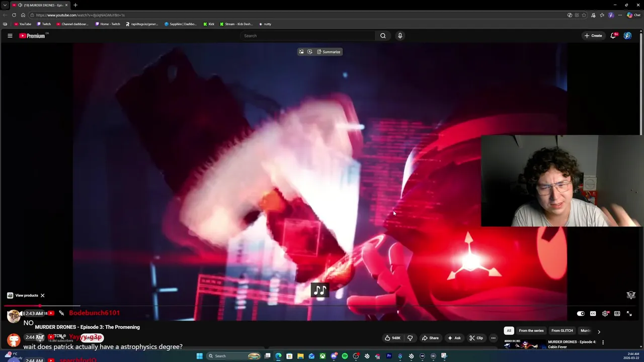Image resolution: width=644 pixels, height=362 pixels.
Task: Enter fullscreen on the video player
Action: pyautogui.click(x=629, y=314)
